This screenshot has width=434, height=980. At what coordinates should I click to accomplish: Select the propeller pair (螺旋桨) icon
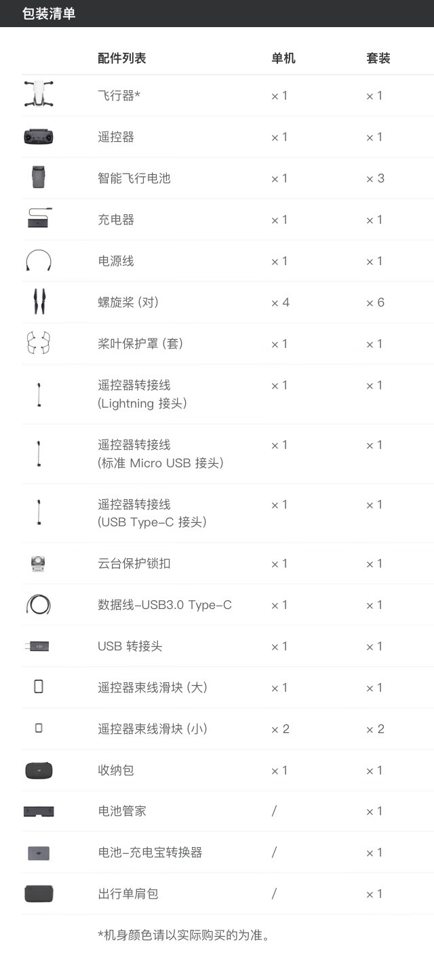39,302
